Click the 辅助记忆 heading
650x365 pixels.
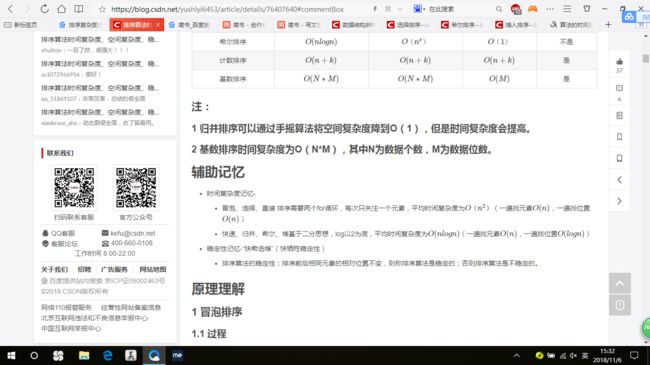pos(218,172)
